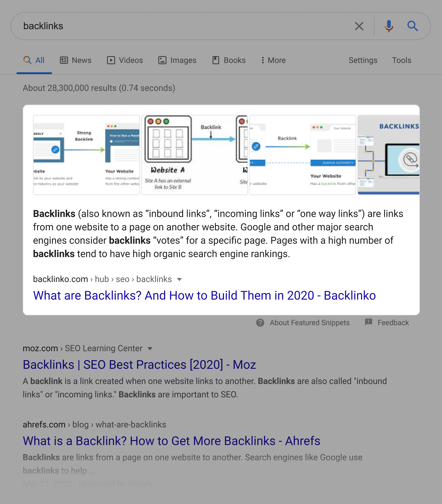Open the Tools menu
The width and height of the screenshot is (442, 504).
pos(401,60)
